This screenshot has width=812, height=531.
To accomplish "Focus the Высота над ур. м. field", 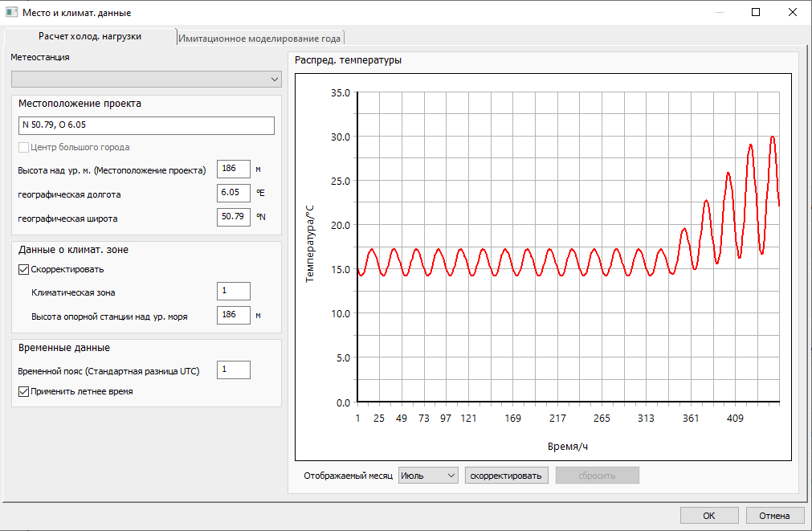I will click(233, 170).
